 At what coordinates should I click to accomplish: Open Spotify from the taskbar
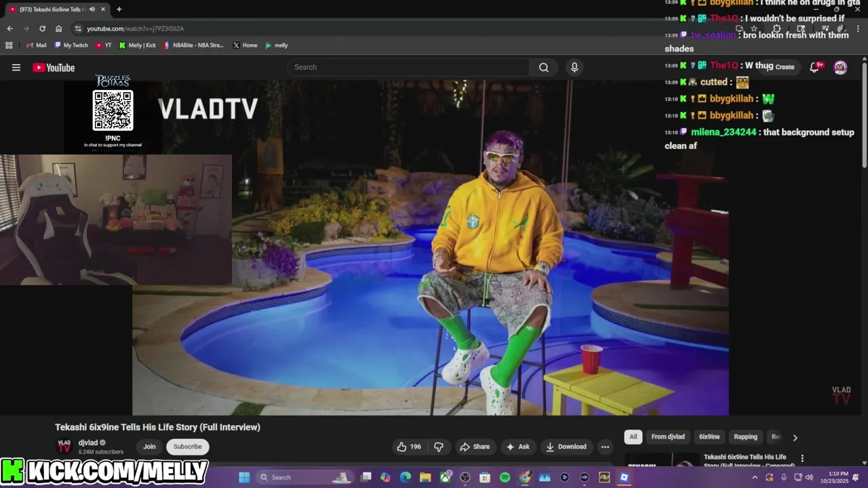coord(505,477)
